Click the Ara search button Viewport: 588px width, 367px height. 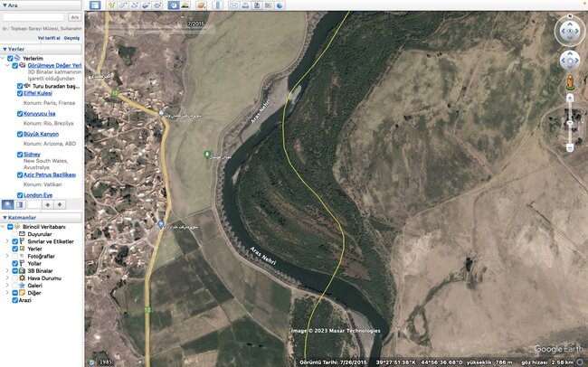point(75,17)
